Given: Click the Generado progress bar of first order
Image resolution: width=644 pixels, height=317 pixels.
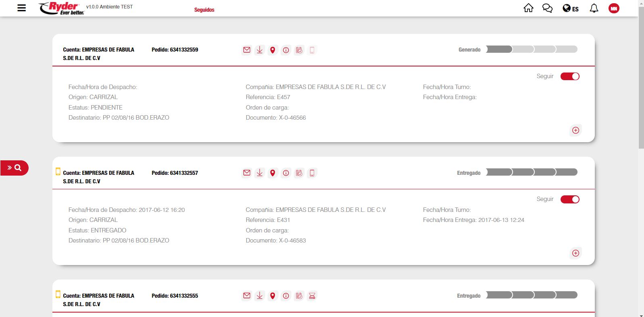Looking at the screenshot, I should point(531,49).
